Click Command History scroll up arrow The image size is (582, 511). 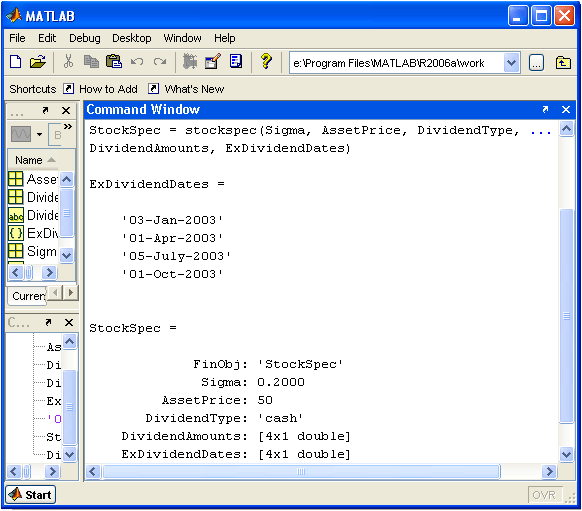point(69,341)
